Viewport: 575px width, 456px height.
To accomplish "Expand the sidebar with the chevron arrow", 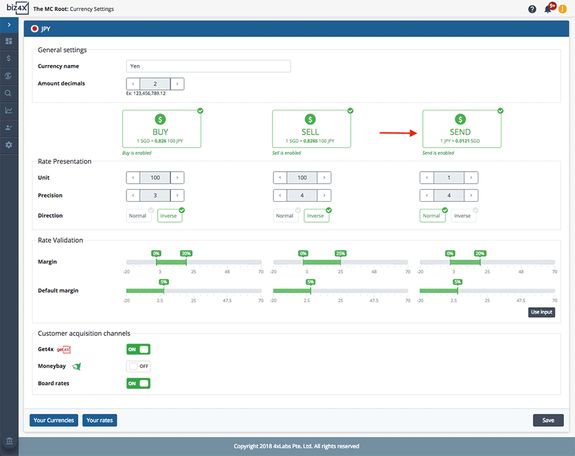I will click(9, 25).
